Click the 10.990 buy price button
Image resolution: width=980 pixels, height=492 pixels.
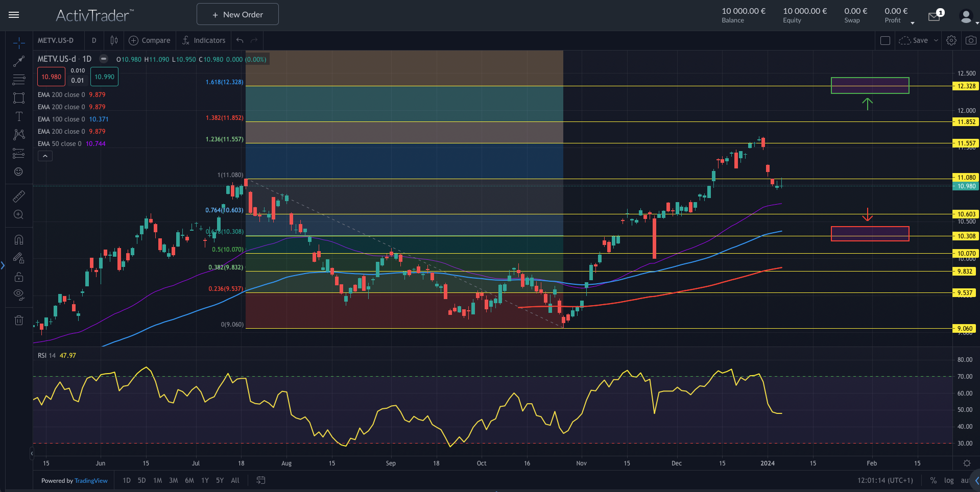pyautogui.click(x=104, y=77)
